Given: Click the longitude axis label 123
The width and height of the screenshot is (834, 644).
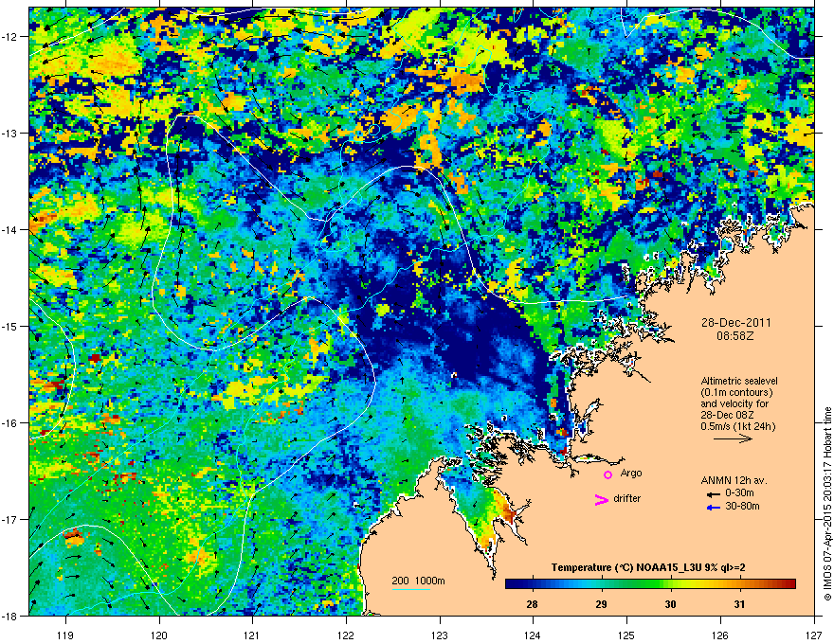Looking at the screenshot, I should click(x=440, y=635).
